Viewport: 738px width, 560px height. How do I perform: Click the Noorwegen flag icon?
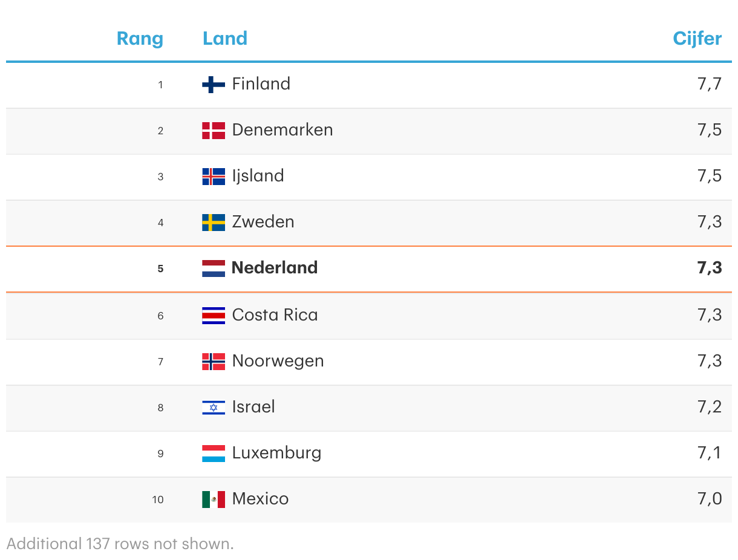pyautogui.click(x=213, y=362)
